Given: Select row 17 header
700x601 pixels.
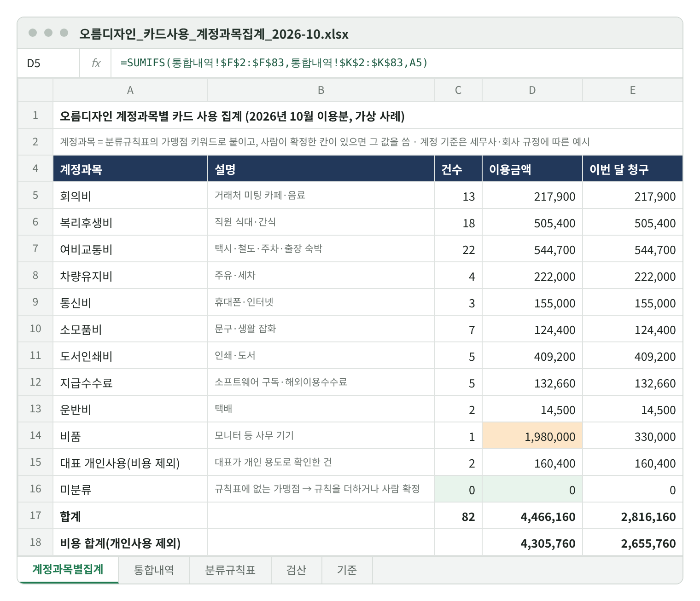Looking at the screenshot, I should pyautogui.click(x=35, y=516).
